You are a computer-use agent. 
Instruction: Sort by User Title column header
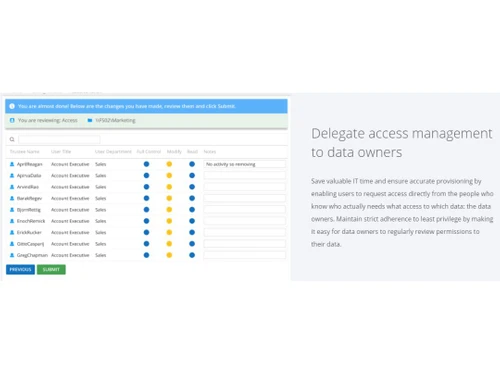(x=61, y=152)
